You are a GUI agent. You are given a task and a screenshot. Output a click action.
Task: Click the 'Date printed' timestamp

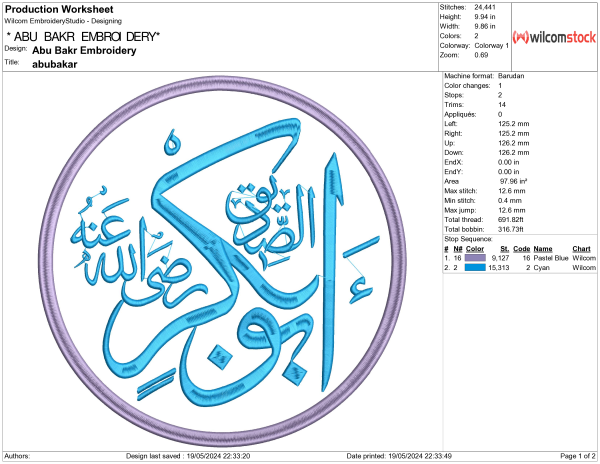[399, 456]
